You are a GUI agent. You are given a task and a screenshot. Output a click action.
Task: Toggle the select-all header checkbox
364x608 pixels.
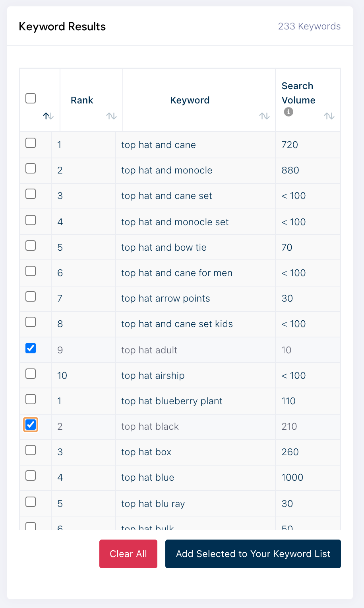31,98
